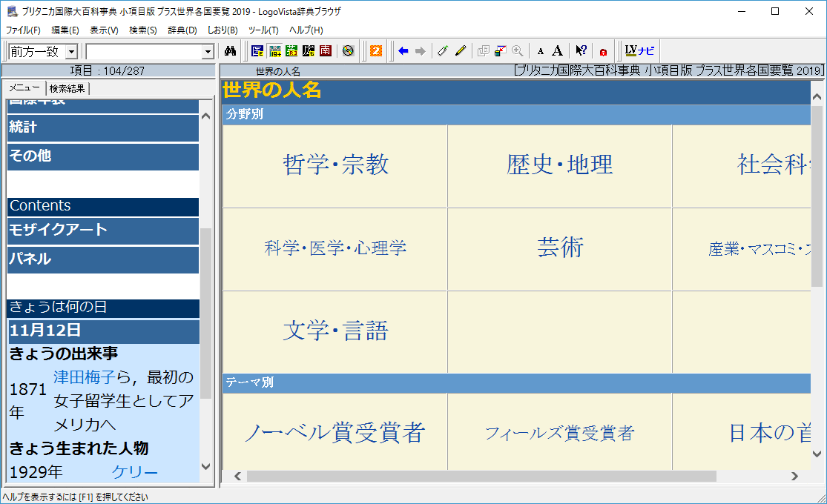Open the 科学・医学・心理学 category
Screen dimensions: 827x504
pyautogui.click(x=335, y=248)
